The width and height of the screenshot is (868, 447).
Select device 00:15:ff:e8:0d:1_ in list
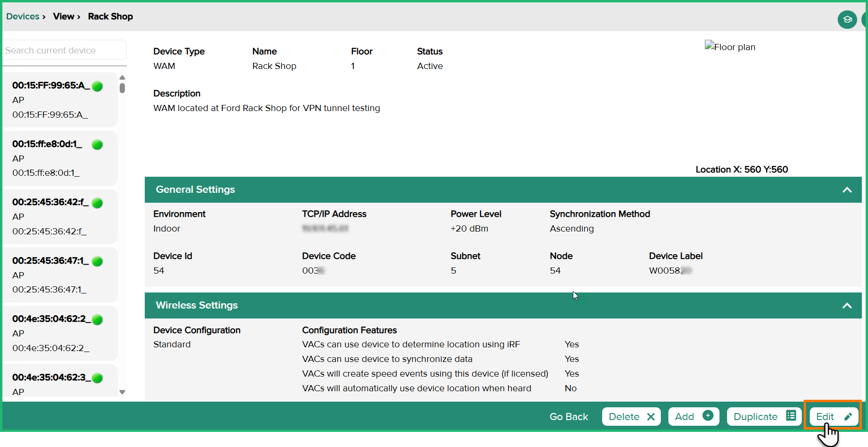52,158
